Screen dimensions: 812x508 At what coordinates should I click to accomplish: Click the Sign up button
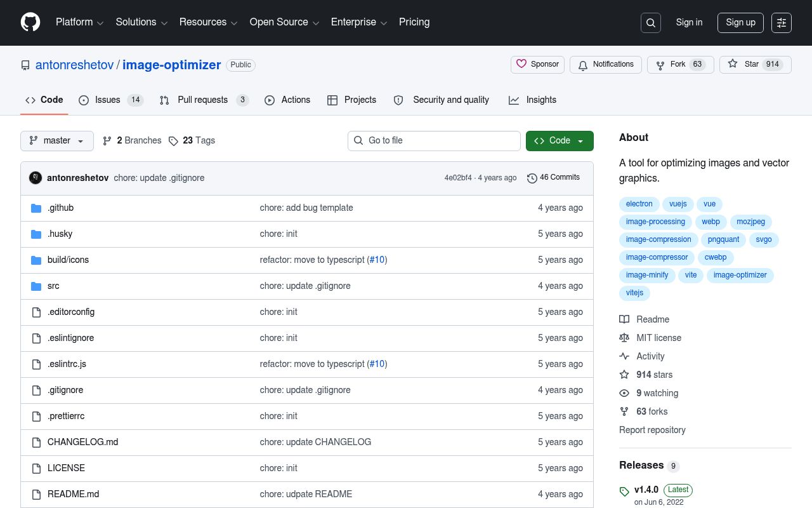click(740, 22)
